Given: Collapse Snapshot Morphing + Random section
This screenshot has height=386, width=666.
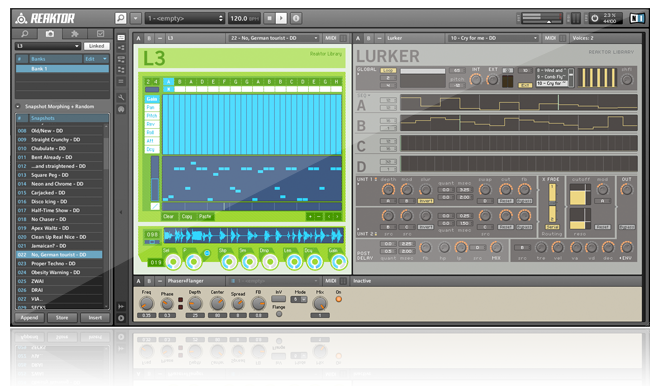Looking at the screenshot, I should 18,107.
